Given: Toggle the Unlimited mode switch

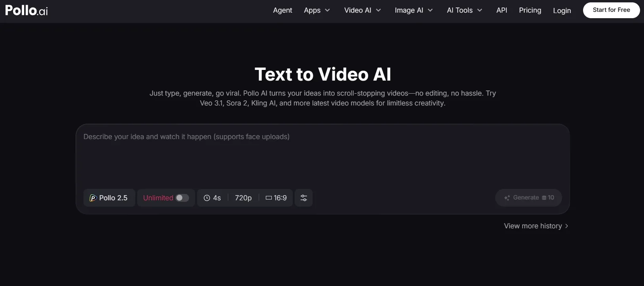Looking at the screenshot, I should (182, 198).
